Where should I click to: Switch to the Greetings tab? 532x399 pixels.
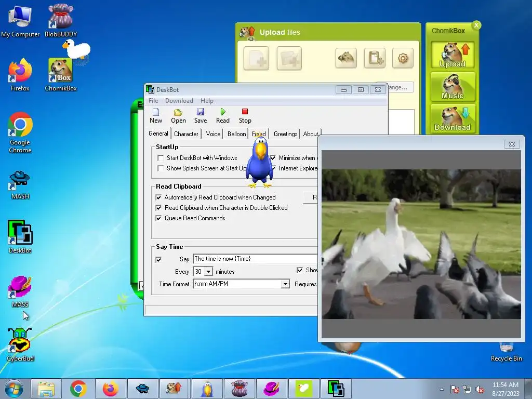pyautogui.click(x=285, y=134)
